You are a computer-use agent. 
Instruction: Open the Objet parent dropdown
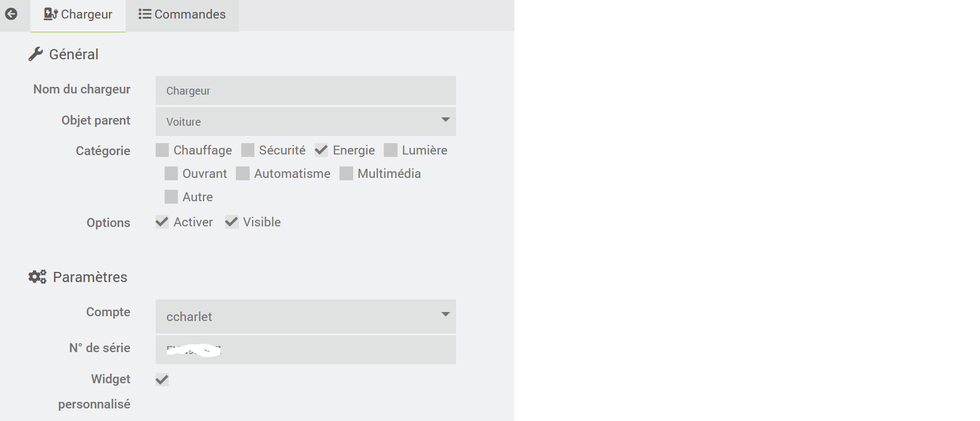pyautogui.click(x=305, y=122)
